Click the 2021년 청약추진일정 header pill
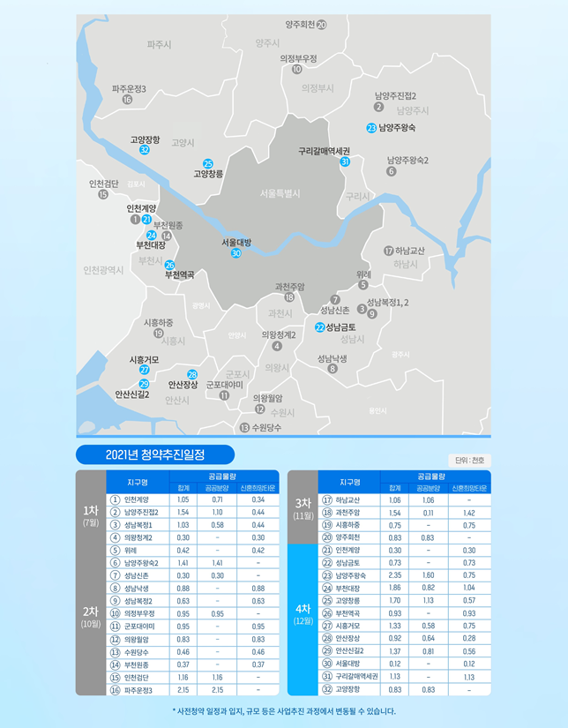The height and width of the screenshot is (728, 568). (x=155, y=454)
